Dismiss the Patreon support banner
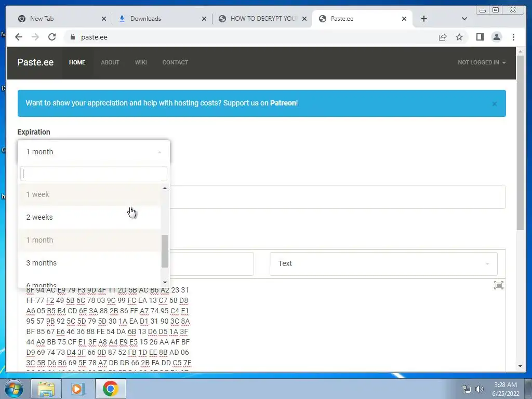Screen dimensions: 532x399 click(x=495, y=104)
